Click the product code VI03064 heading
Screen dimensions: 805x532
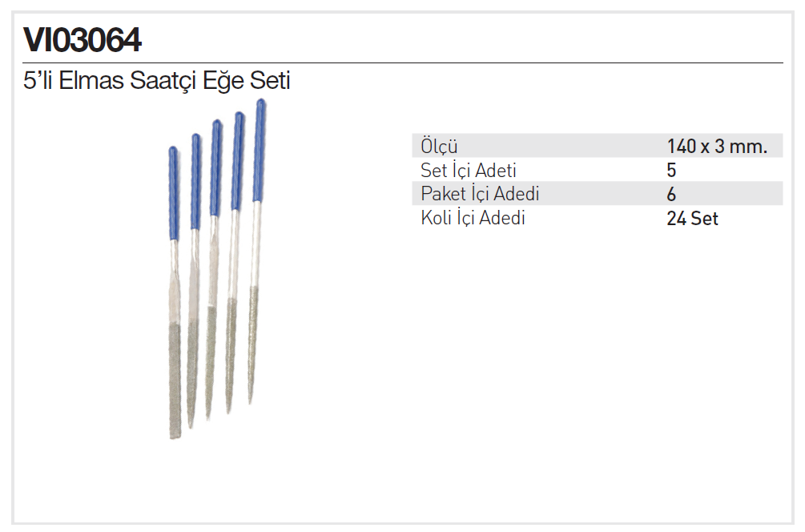(83, 40)
